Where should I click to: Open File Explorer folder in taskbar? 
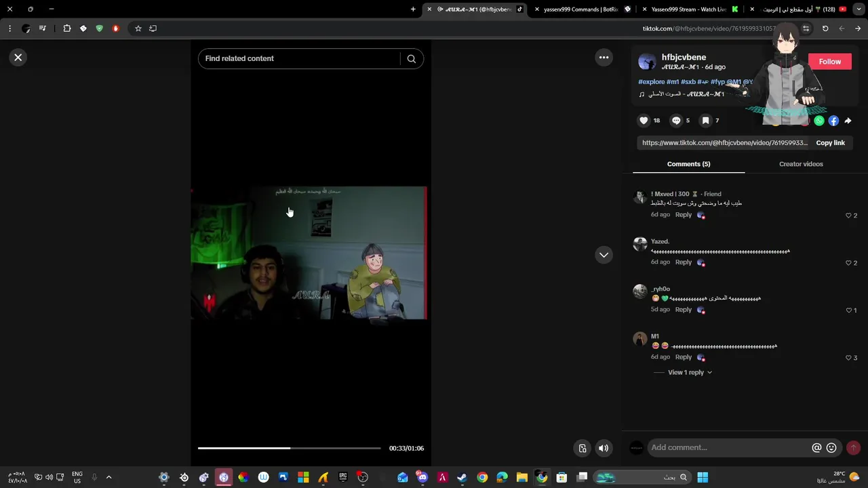coord(521,477)
